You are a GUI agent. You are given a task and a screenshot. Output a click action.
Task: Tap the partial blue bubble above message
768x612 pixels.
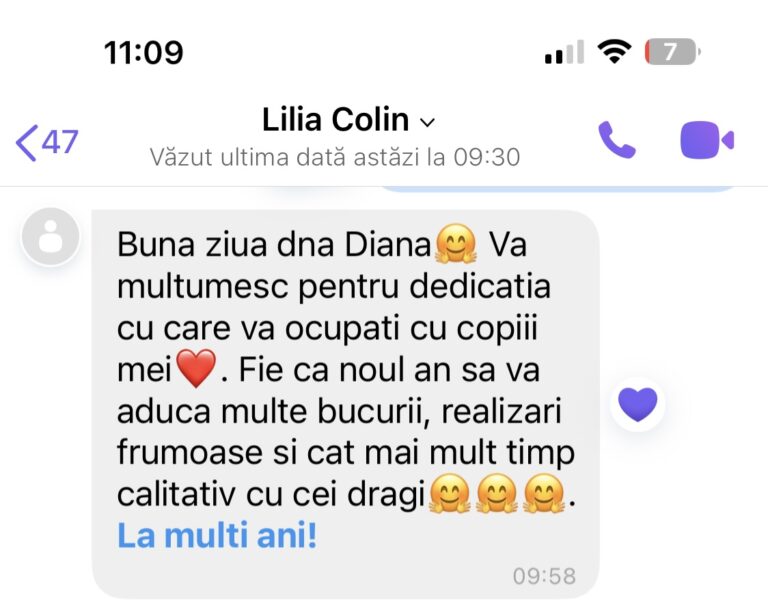click(558, 189)
